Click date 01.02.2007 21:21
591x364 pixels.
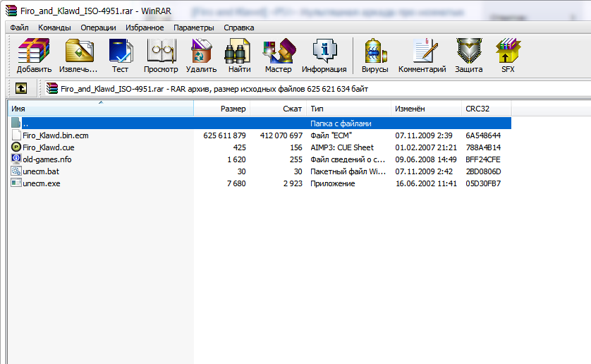coord(426,147)
